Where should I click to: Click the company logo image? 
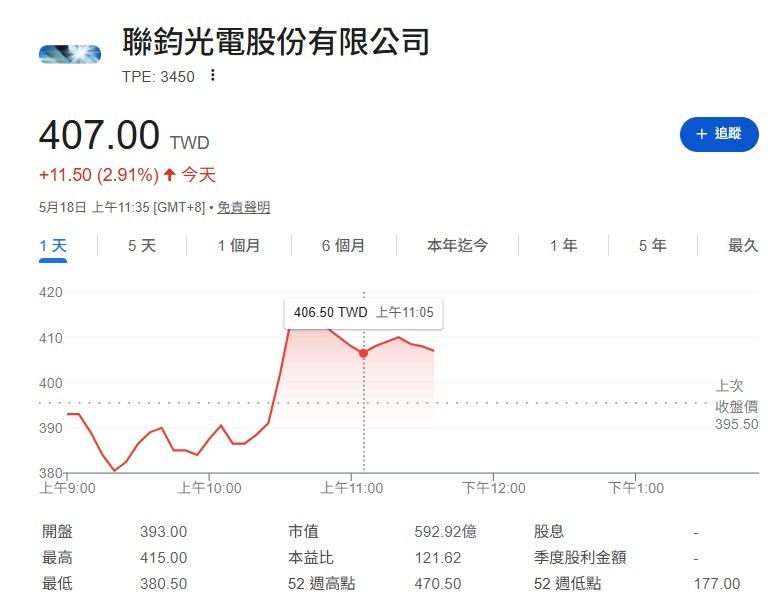click(70, 54)
